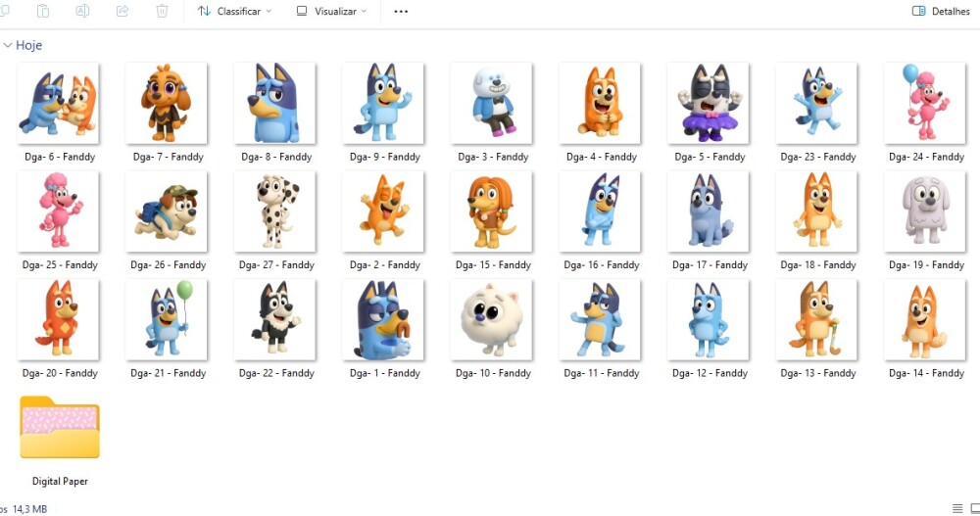This screenshot has height=516, width=980.
Task: Switch to details list view icon
Action: pos(956,508)
